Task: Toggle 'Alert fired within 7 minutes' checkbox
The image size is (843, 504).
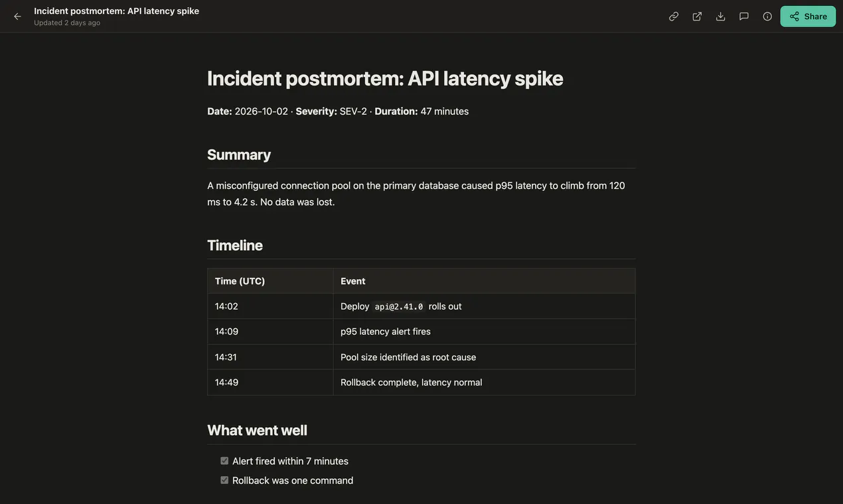Action: [x=224, y=461]
